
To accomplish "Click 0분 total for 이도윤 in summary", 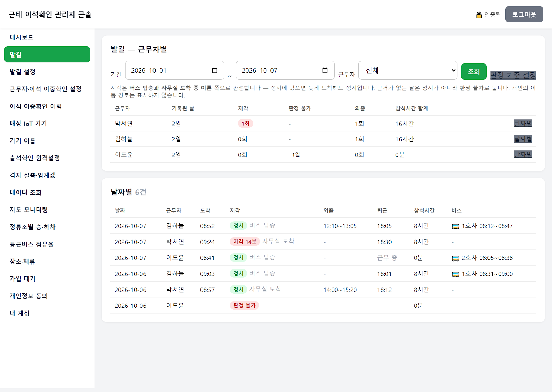I will point(400,155).
